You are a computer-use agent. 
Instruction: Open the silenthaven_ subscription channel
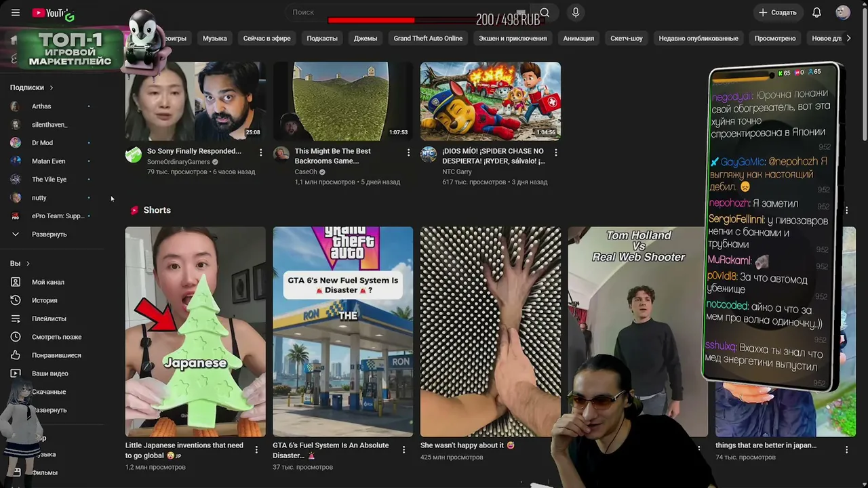[x=51, y=125]
